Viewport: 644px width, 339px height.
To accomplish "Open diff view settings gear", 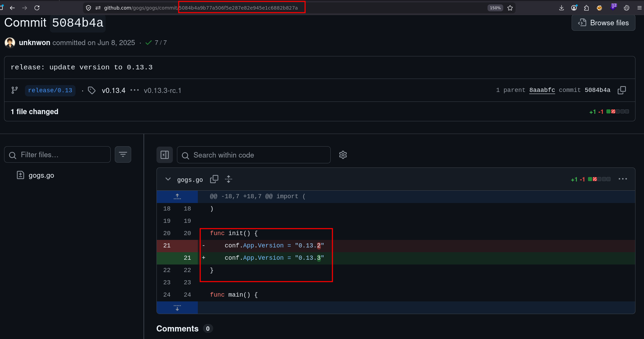I will click(x=343, y=155).
